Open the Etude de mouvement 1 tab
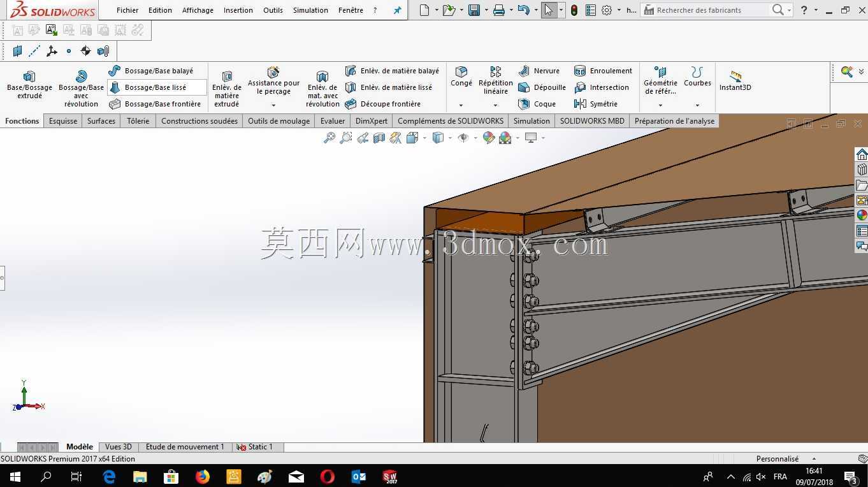The height and width of the screenshot is (487, 868). click(x=185, y=447)
